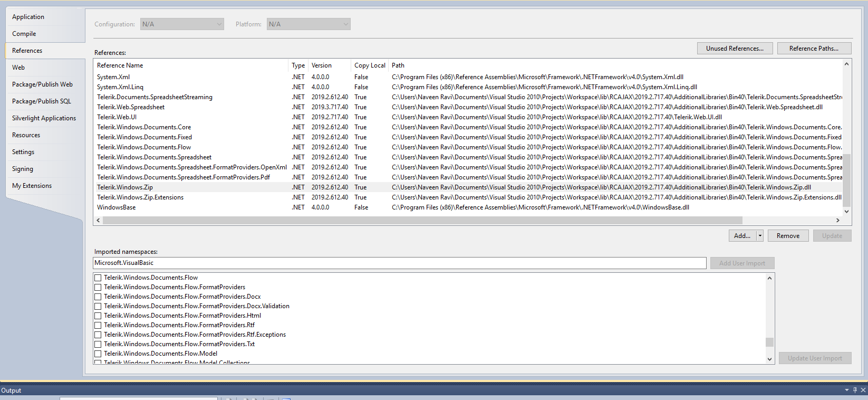The image size is (868, 400).
Task: Click the Update User Import button
Action: pyautogui.click(x=815, y=358)
